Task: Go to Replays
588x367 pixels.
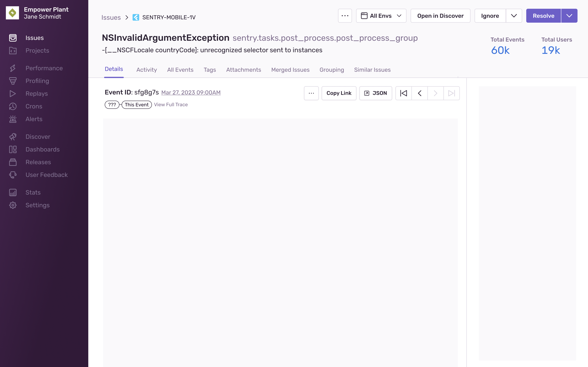Action: (x=37, y=94)
